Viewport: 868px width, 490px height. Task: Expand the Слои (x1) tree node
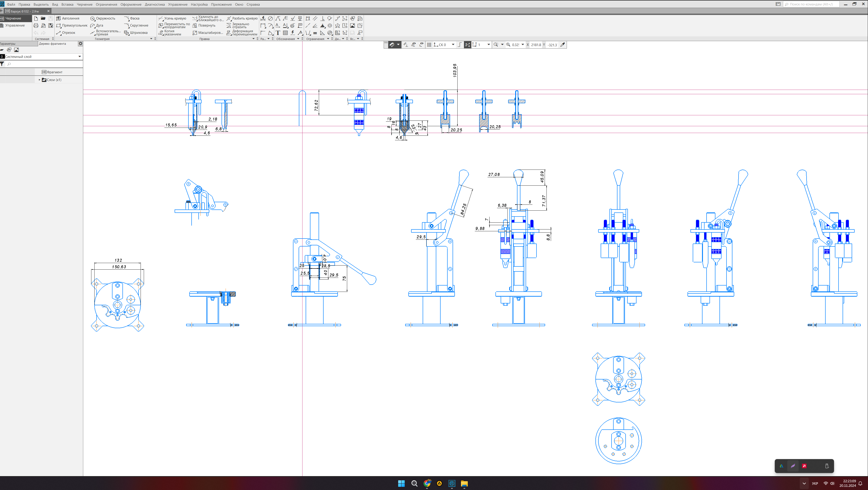39,80
